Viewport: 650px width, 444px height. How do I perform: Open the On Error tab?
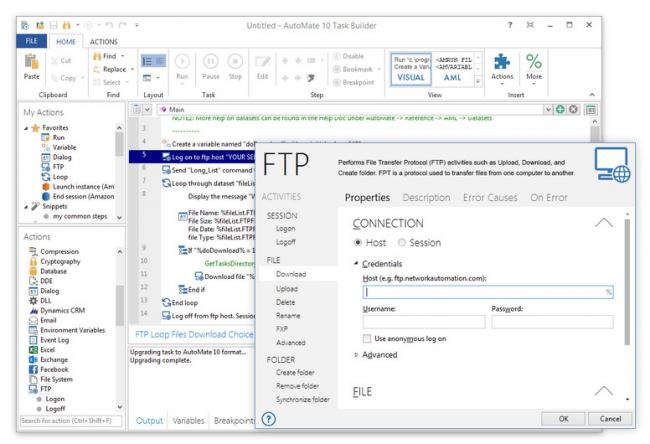point(549,198)
